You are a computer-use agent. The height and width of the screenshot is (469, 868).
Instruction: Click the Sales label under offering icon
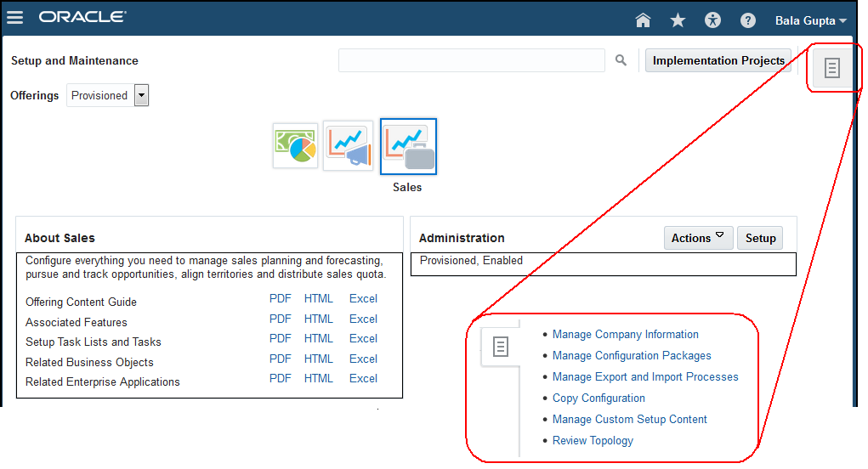coord(407,188)
